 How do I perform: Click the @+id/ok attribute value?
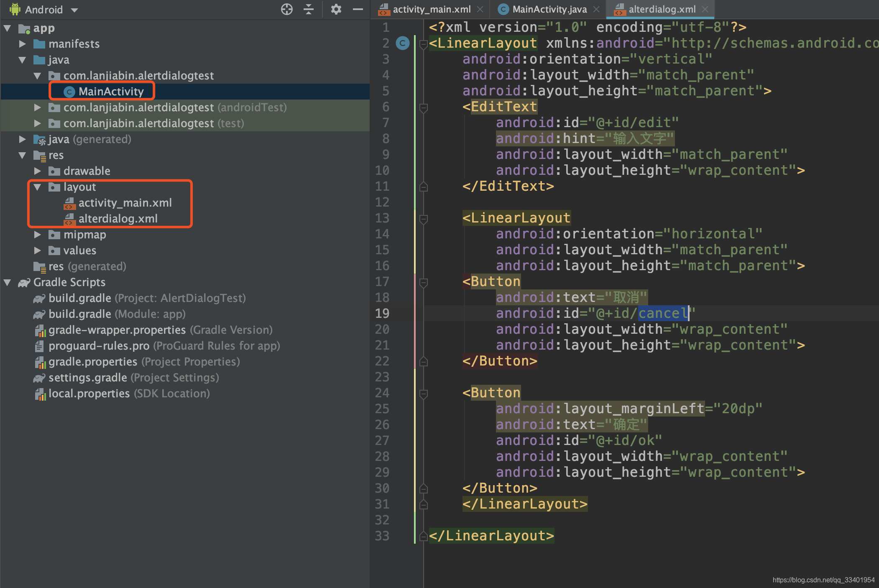[x=625, y=440]
